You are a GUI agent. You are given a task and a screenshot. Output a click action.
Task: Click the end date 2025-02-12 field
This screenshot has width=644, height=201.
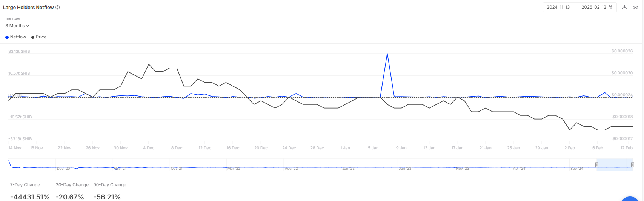(x=593, y=7)
